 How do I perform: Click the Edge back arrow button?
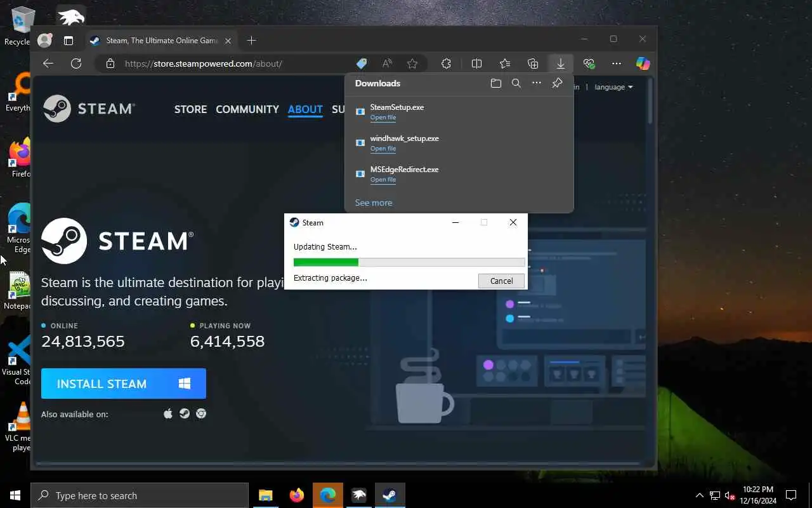click(48, 63)
